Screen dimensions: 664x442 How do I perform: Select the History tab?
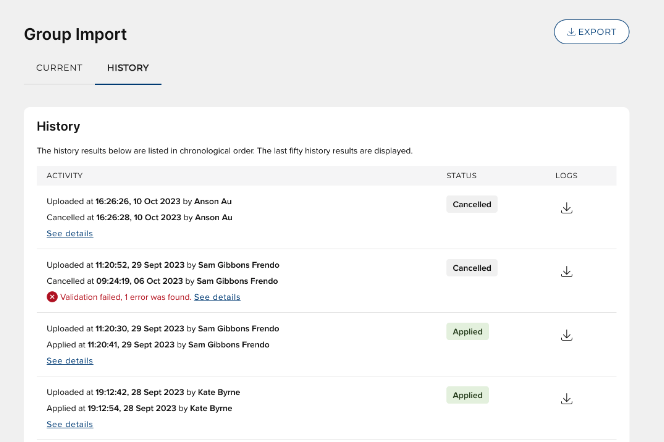coord(128,68)
